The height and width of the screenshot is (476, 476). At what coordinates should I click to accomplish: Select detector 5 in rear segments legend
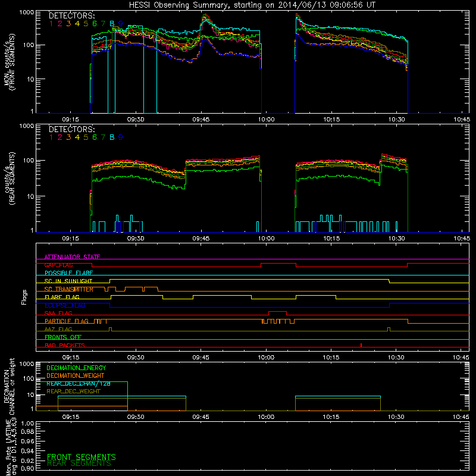(x=86, y=137)
